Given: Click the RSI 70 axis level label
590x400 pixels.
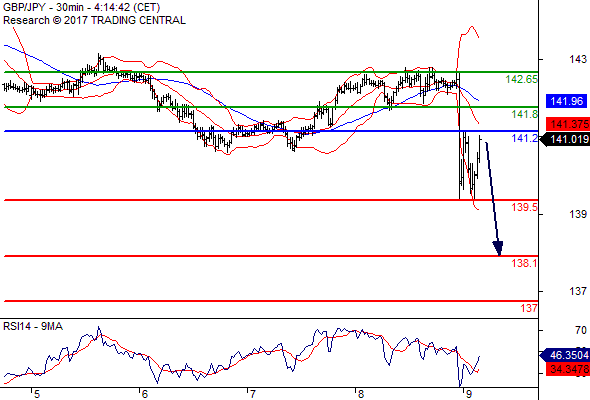Looking at the screenshot, I should (581, 330).
